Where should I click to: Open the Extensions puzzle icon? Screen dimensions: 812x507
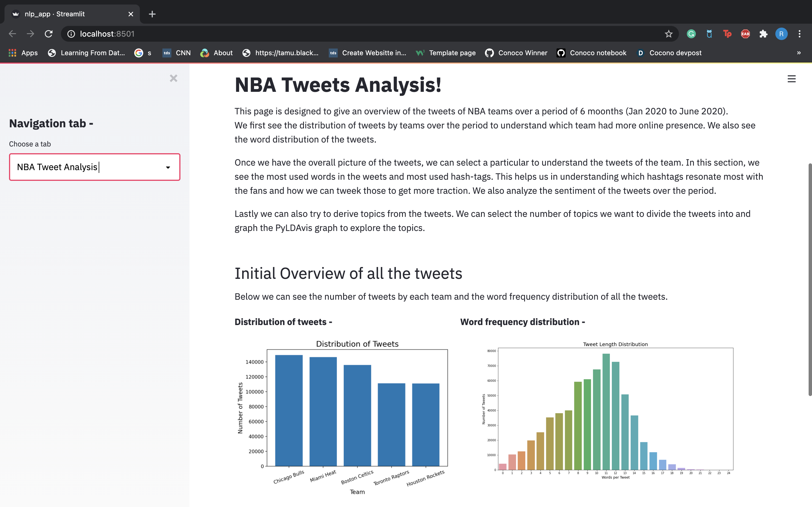point(763,34)
